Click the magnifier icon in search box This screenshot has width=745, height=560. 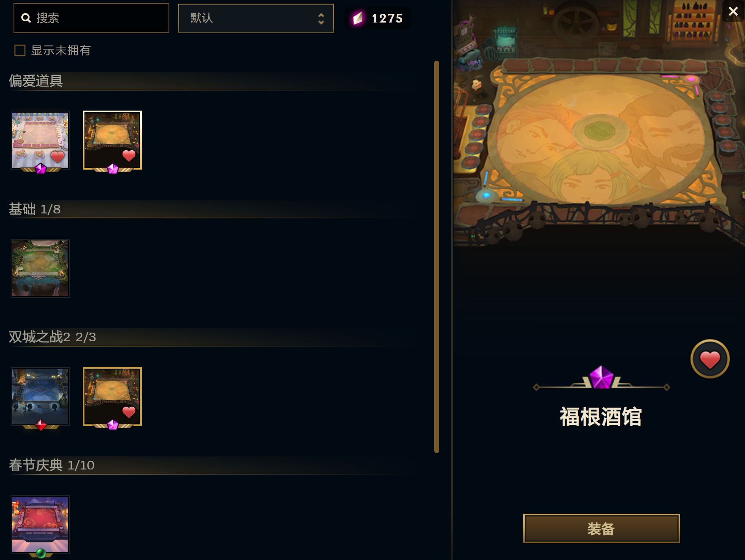26,18
